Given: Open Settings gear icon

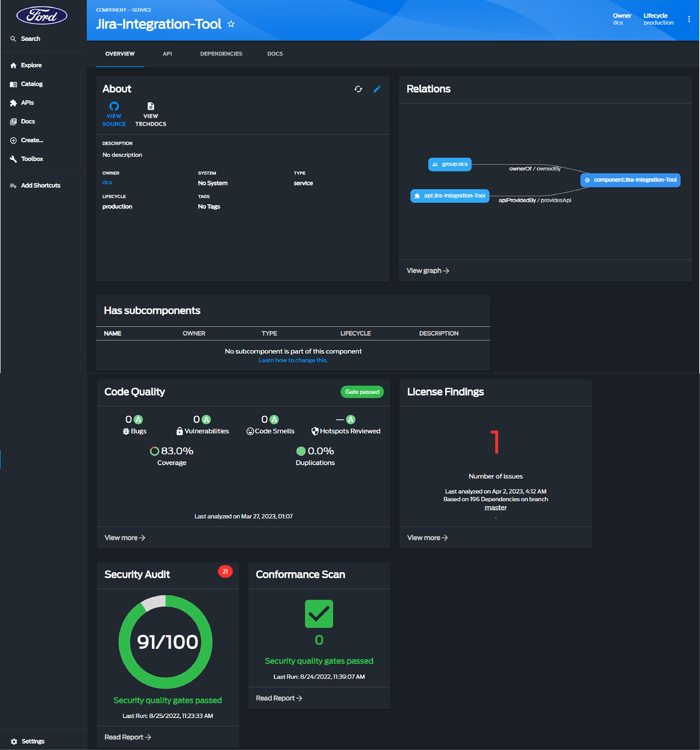Looking at the screenshot, I should [14, 741].
